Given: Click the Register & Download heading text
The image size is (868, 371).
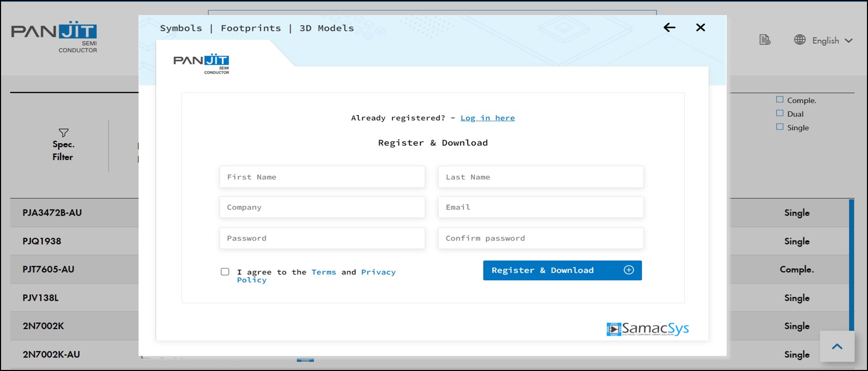Looking at the screenshot, I should (x=433, y=143).
